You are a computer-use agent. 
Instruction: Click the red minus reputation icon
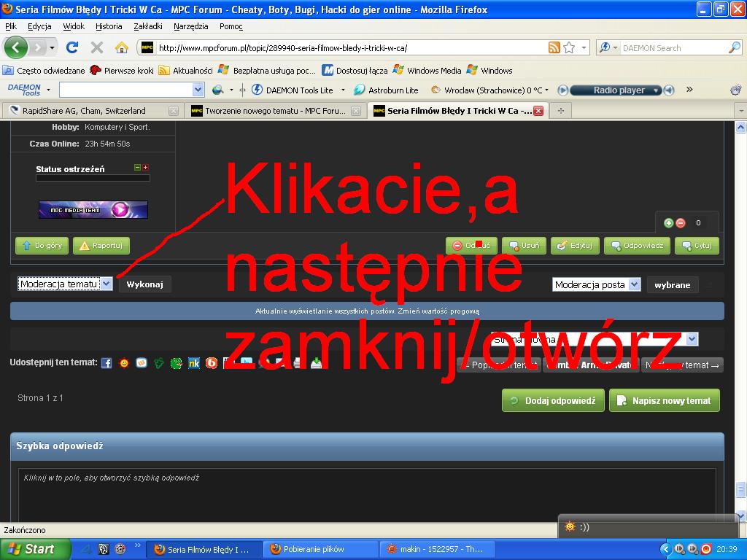point(681,223)
